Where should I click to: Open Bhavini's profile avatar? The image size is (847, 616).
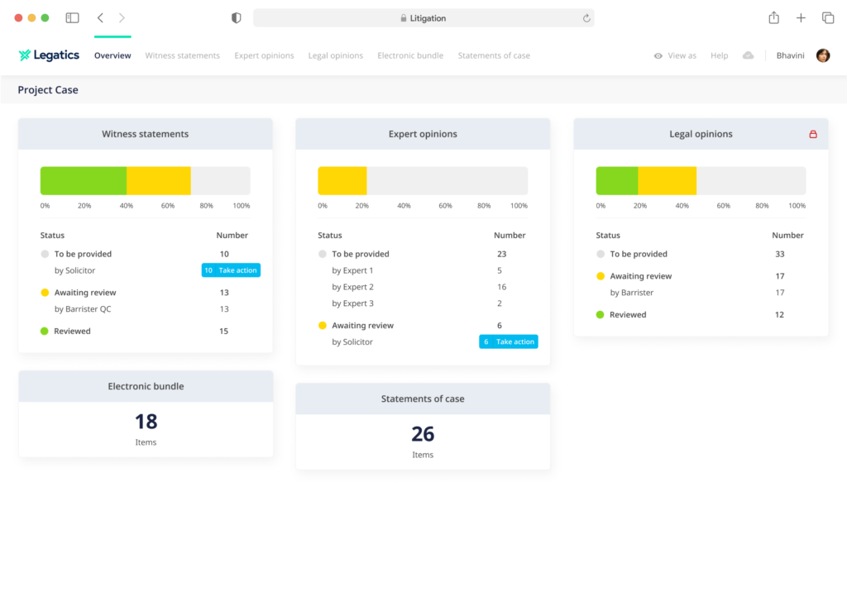click(x=823, y=55)
